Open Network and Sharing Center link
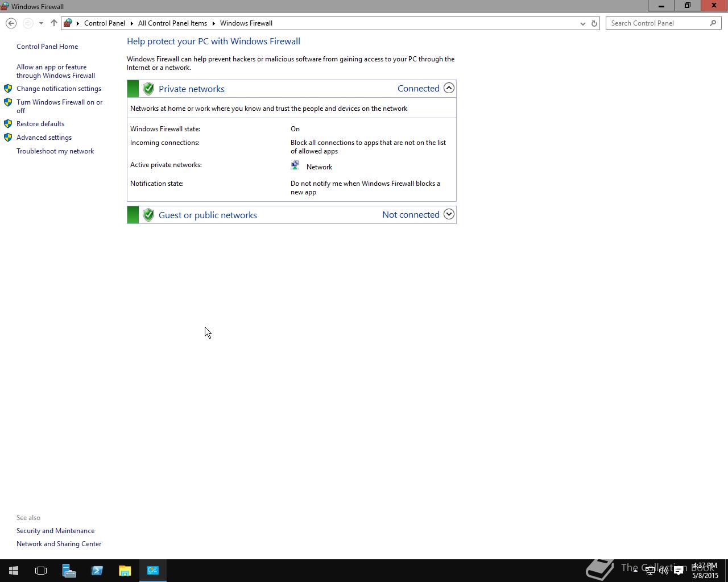This screenshot has width=728, height=582. (59, 544)
